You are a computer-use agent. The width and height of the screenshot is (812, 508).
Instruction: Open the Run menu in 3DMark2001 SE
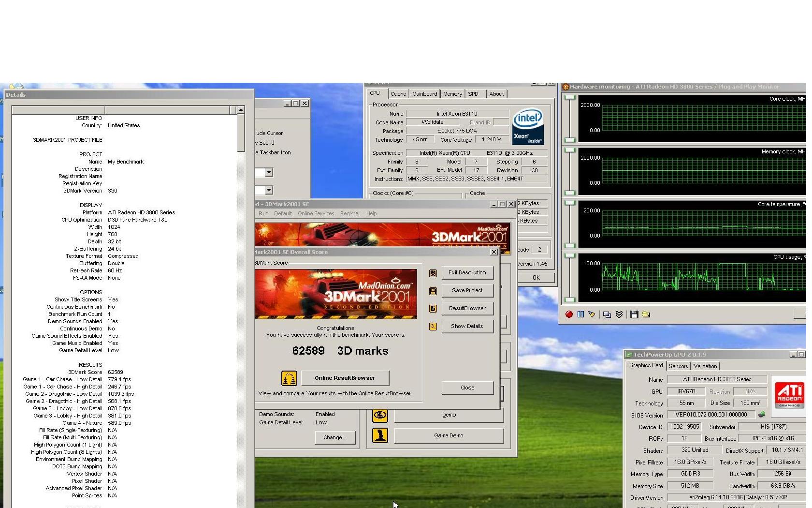tap(263, 213)
